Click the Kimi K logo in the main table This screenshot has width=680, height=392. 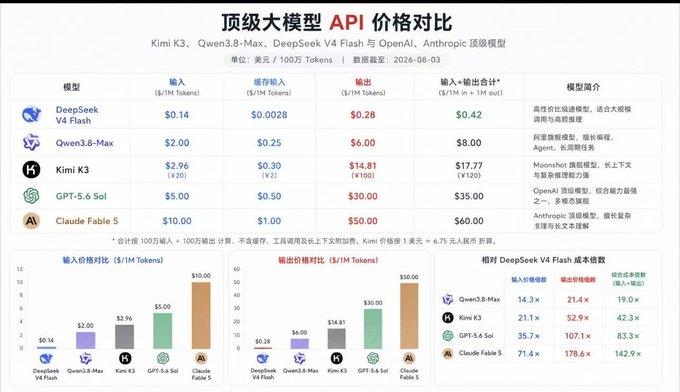[x=31, y=170]
